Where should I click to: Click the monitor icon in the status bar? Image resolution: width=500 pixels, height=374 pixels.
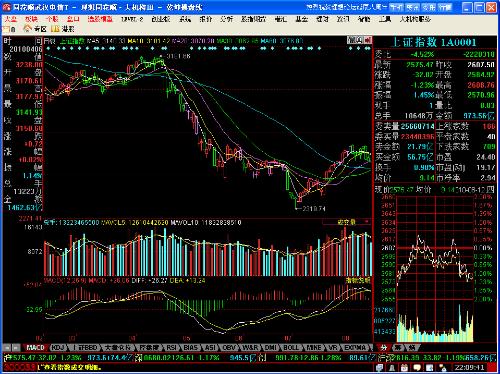click(379, 368)
